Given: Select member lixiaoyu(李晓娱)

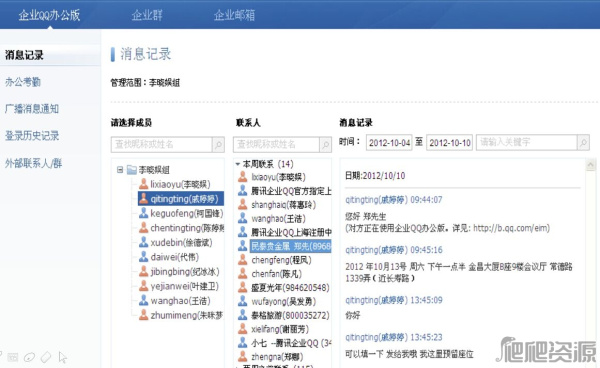Looking at the screenshot, I should pyautogui.click(x=180, y=184).
